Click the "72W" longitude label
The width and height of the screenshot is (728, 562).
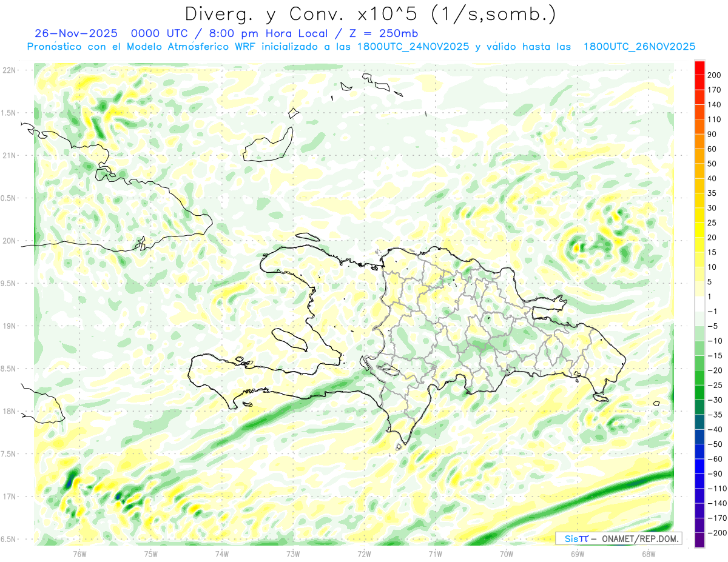pyautogui.click(x=364, y=554)
